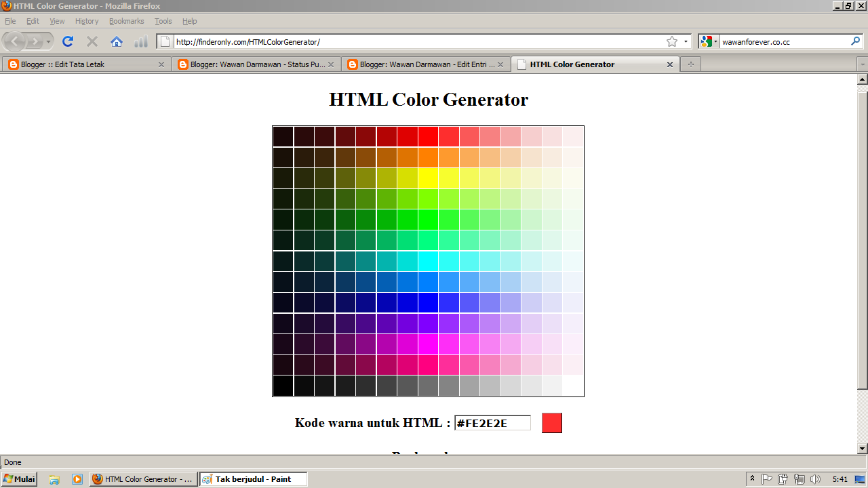
Task: Click the search magnifier icon
Action: (x=856, y=41)
